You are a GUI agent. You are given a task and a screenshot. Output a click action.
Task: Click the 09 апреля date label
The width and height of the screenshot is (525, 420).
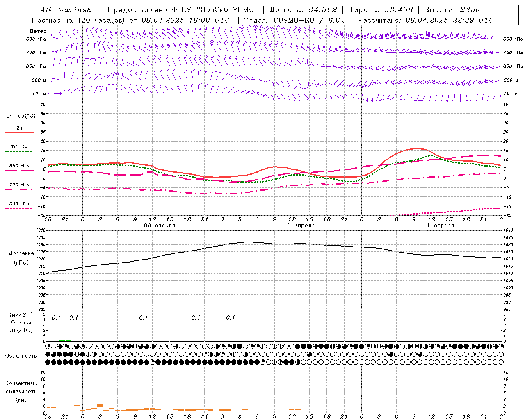point(159,226)
